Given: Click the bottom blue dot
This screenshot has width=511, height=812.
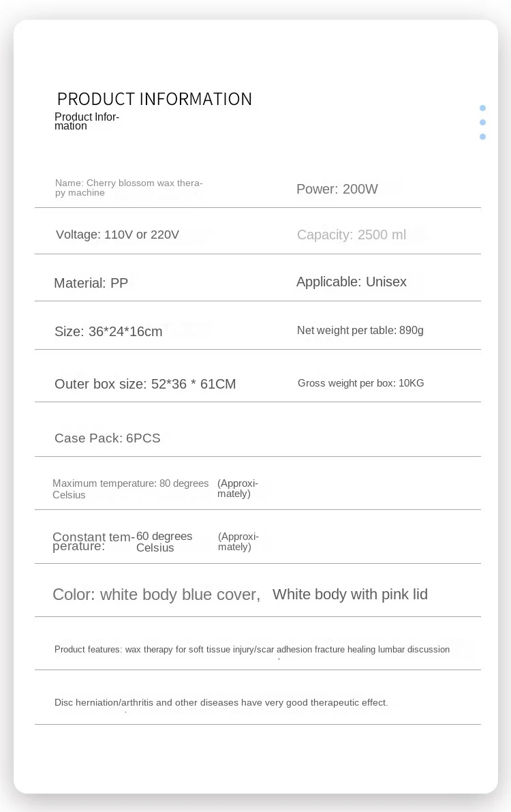Looking at the screenshot, I should click(482, 136).
